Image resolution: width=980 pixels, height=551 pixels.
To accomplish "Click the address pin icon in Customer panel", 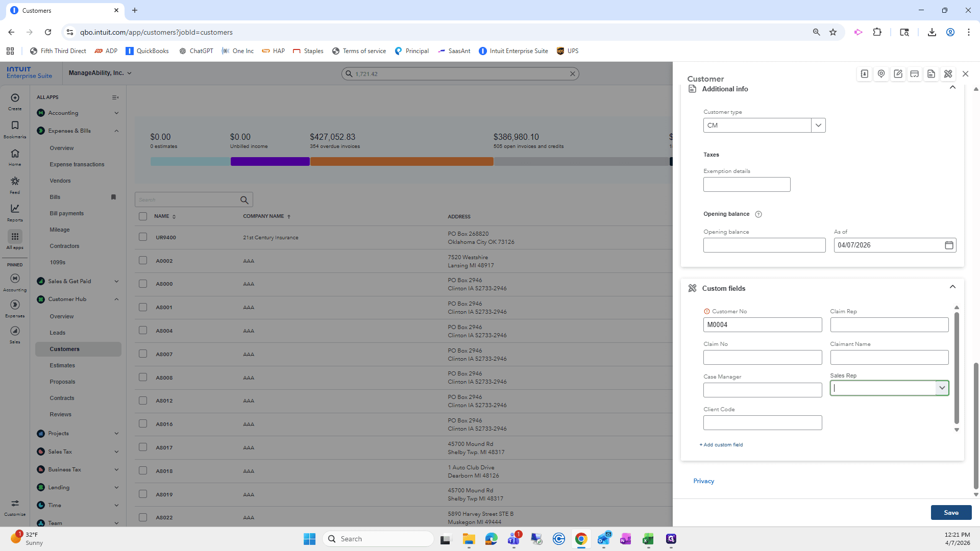I will click(x=881, y=74).
